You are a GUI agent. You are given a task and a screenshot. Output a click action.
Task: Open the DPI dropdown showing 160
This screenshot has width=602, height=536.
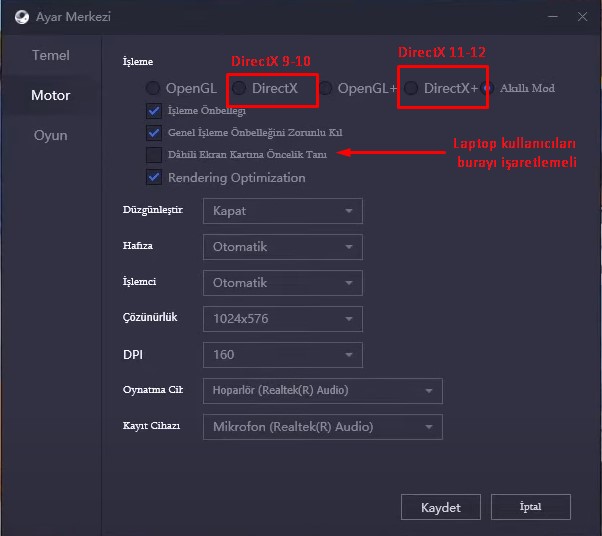(x=283, y=355)
